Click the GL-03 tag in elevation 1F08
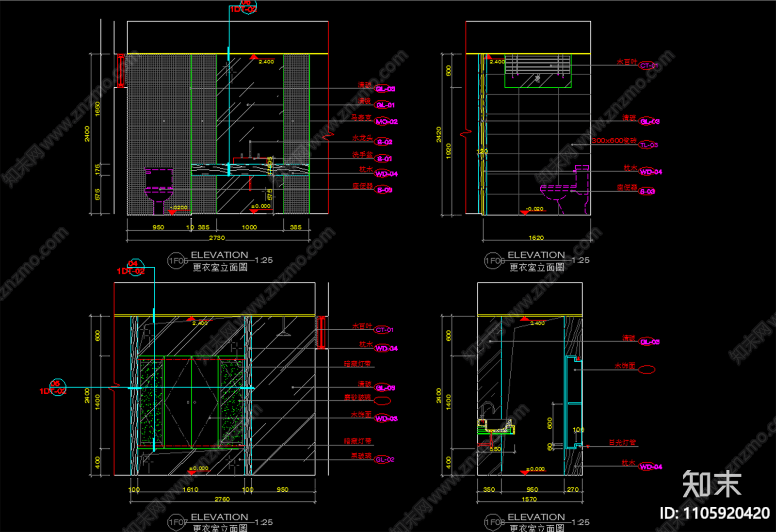 pos(649,342)
